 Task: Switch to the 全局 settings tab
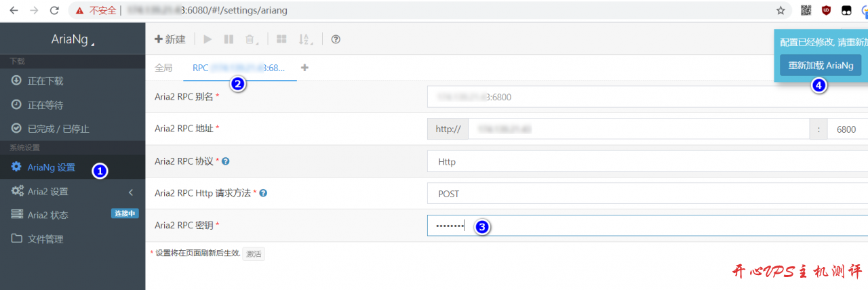click(163, 68)
